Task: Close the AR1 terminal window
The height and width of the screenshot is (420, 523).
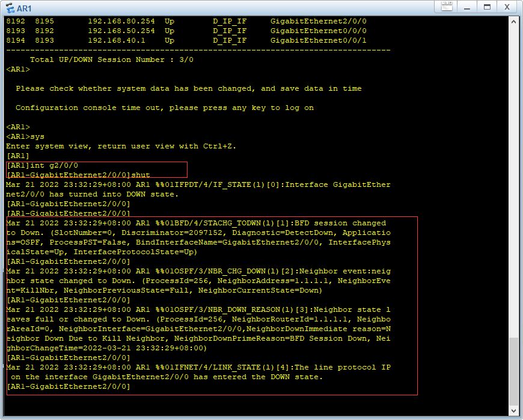Action: point(507,7)
